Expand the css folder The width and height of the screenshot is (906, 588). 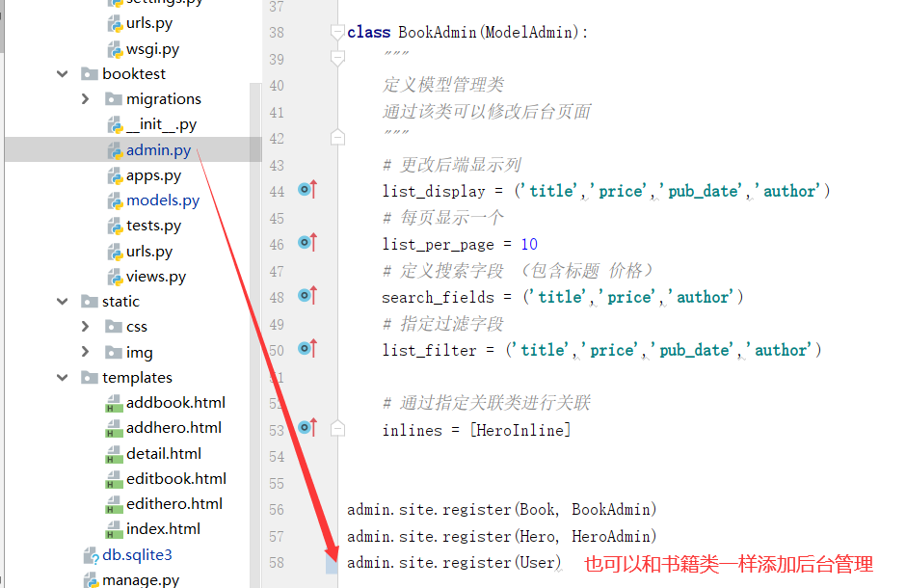[86, 327]
